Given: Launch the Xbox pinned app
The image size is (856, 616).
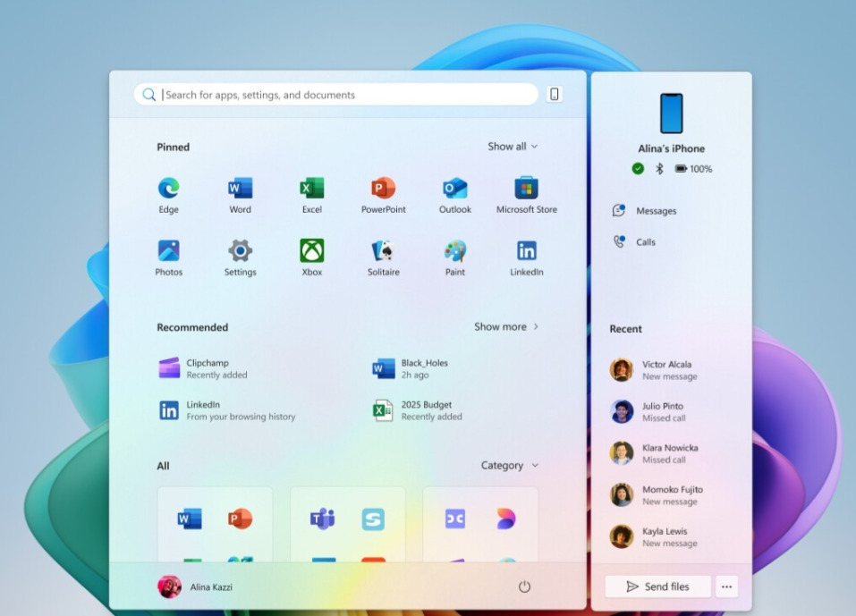Looking at the screenshot, I should (x=311, y=257).
